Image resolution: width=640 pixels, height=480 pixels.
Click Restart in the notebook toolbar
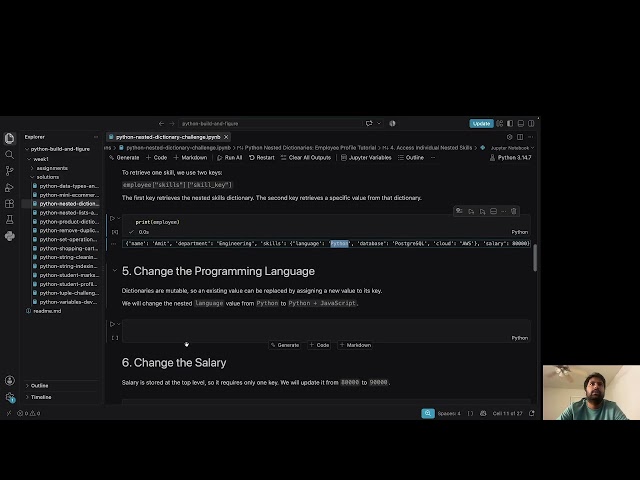[x=262, y=158]
